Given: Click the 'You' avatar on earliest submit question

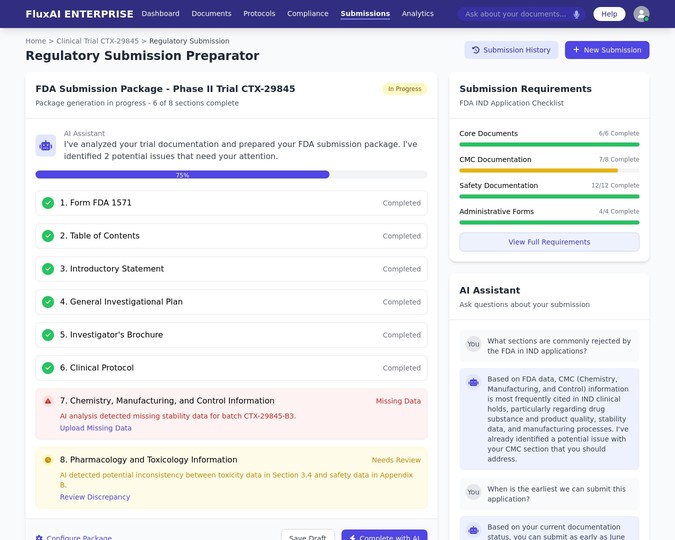Looking at the screenshot, I should tap(473, 492).
